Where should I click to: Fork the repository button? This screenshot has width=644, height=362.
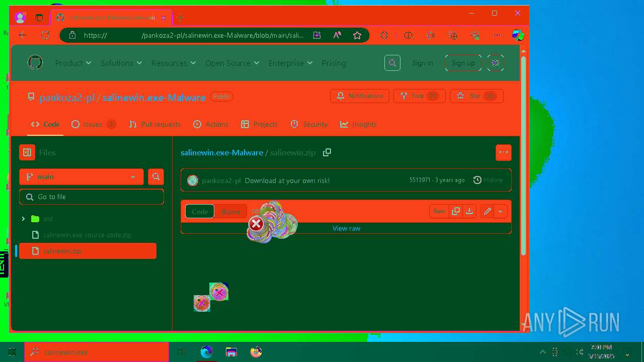pos(420,96)
